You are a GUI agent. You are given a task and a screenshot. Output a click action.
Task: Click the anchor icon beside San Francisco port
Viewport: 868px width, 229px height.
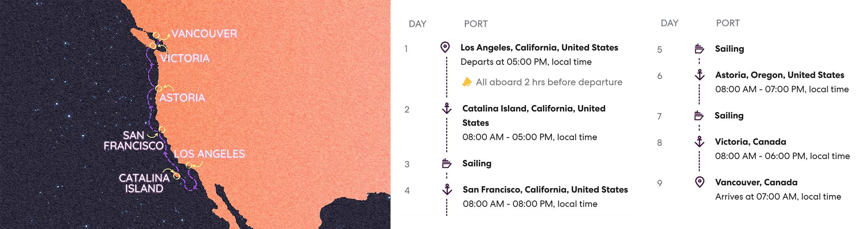447,189
